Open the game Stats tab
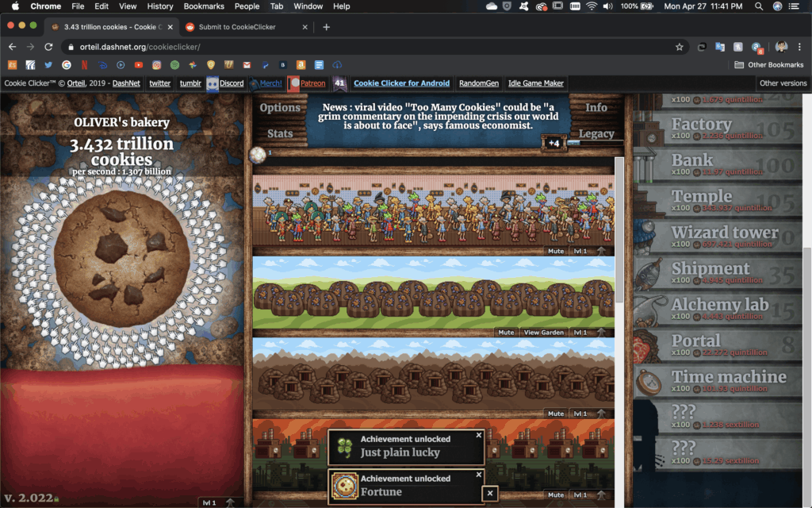The image size is (812, 508). (x=280, y=133)
